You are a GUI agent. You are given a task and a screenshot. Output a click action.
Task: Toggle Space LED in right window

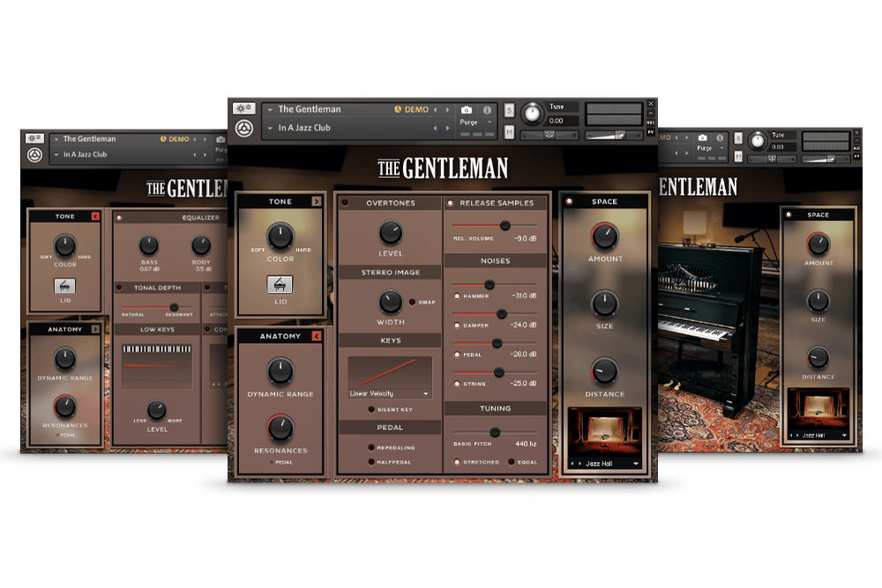point(789,215)
